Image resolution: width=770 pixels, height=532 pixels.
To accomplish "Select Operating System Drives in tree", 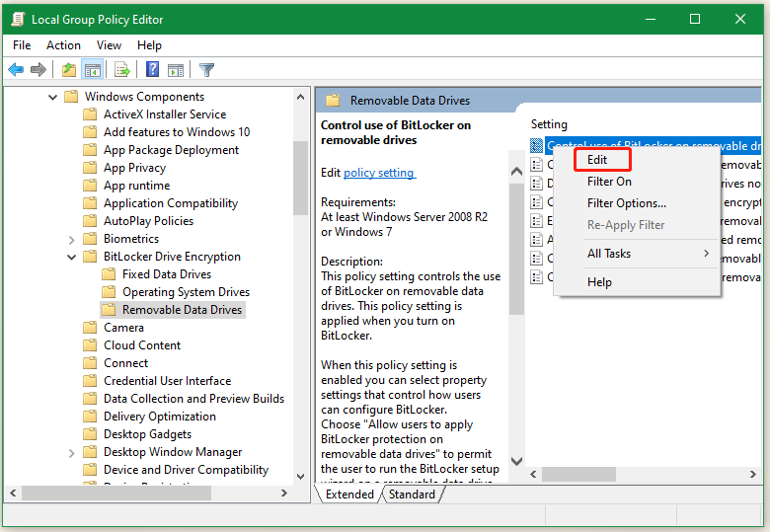I will (x=186, y=292).
